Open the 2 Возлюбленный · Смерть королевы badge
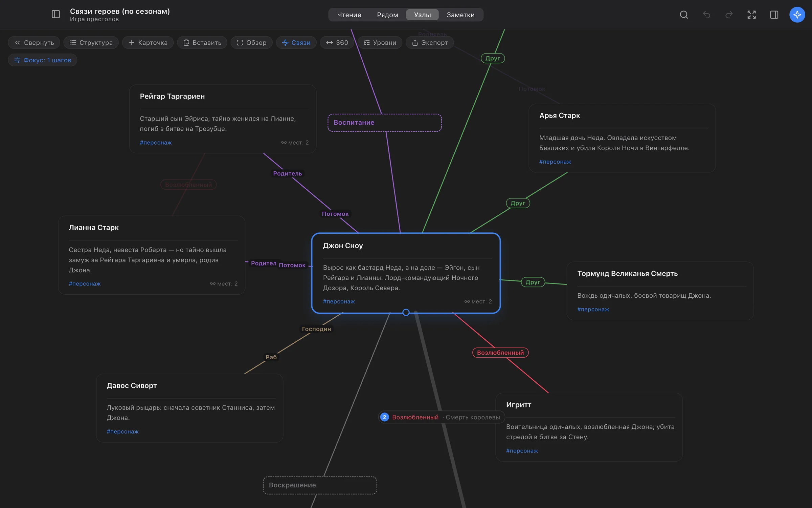 point(441,417)
